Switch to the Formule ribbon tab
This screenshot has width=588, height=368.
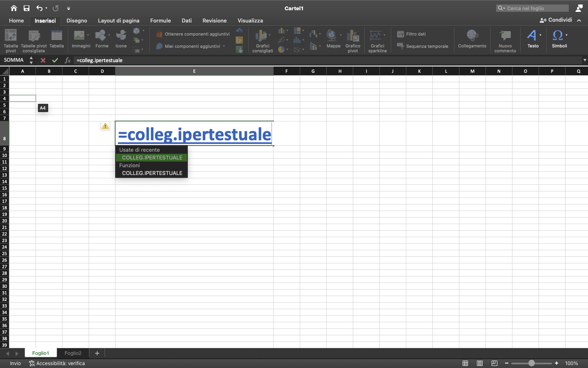pyautogui.click(x=160, y=20)
